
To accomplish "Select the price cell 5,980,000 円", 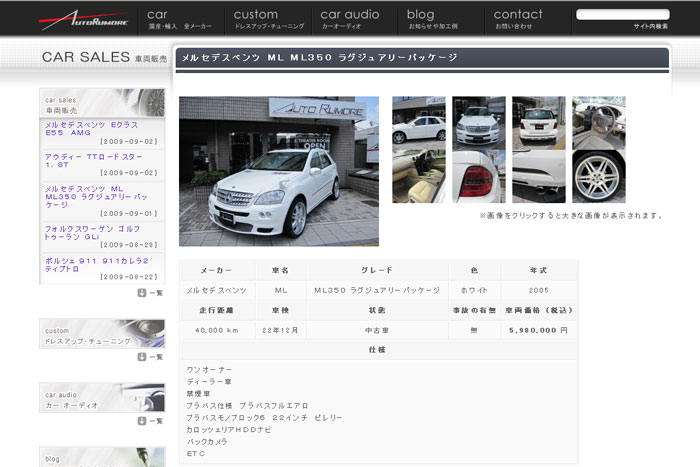I will (x=538, y=330).
